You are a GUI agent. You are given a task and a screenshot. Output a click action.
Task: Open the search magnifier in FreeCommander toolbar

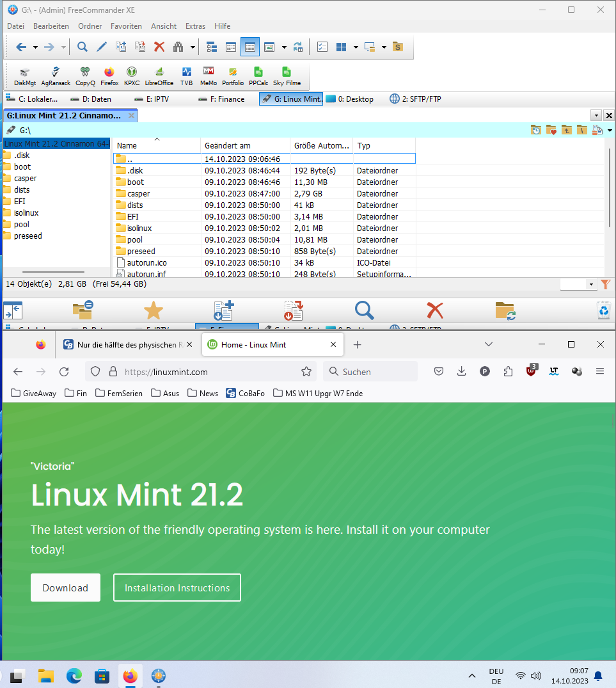tap(82, 47)
